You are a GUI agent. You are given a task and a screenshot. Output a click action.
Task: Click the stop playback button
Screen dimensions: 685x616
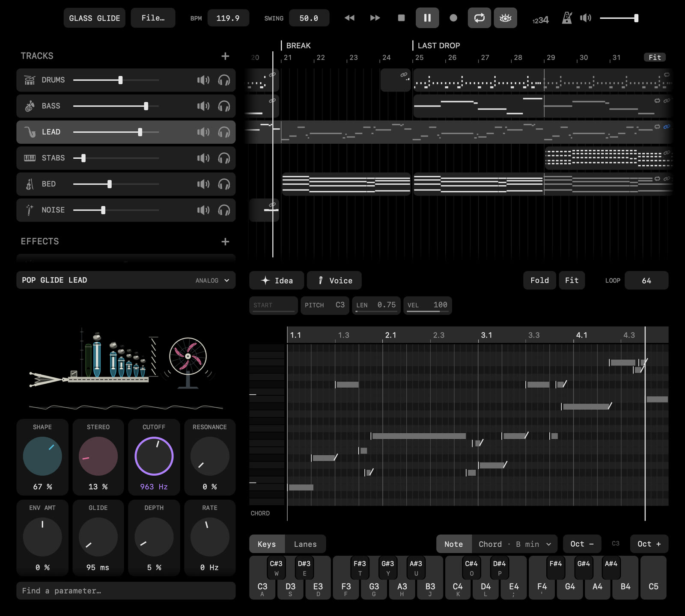pos(401,18)
